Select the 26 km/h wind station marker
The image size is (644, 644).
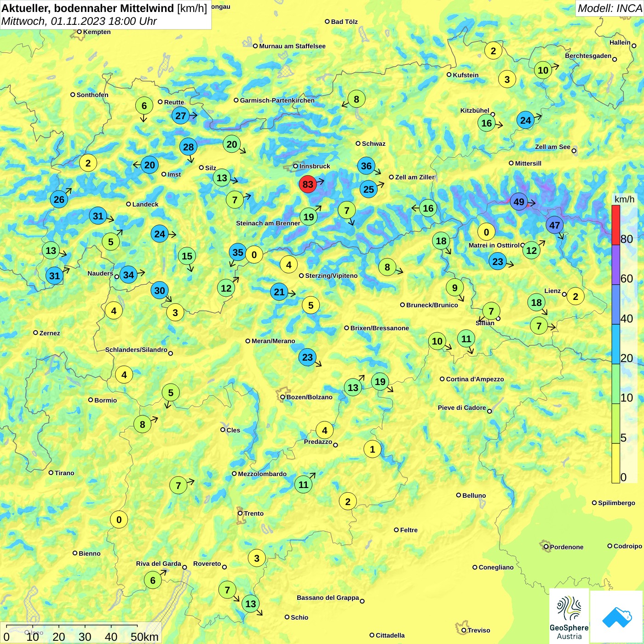[x=59, y=199]
